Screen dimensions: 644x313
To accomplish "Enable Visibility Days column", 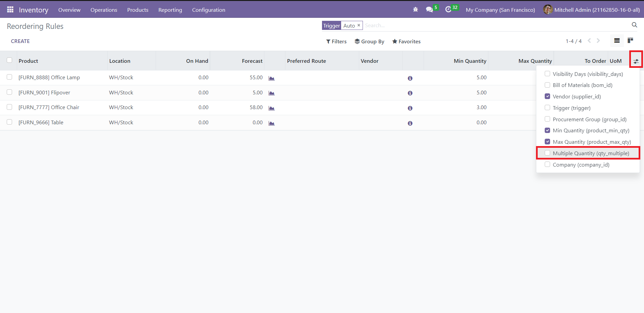I will pos(547,74).
